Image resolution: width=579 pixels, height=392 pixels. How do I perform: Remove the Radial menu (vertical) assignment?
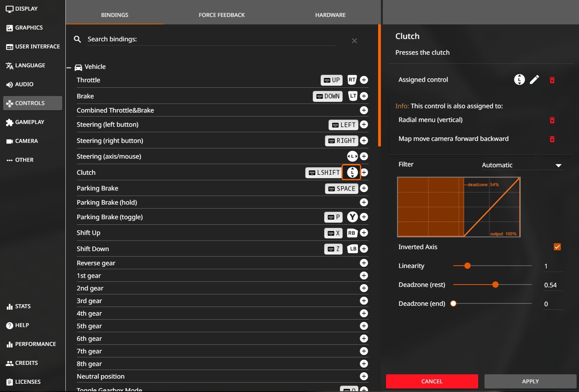pos(552,120)
